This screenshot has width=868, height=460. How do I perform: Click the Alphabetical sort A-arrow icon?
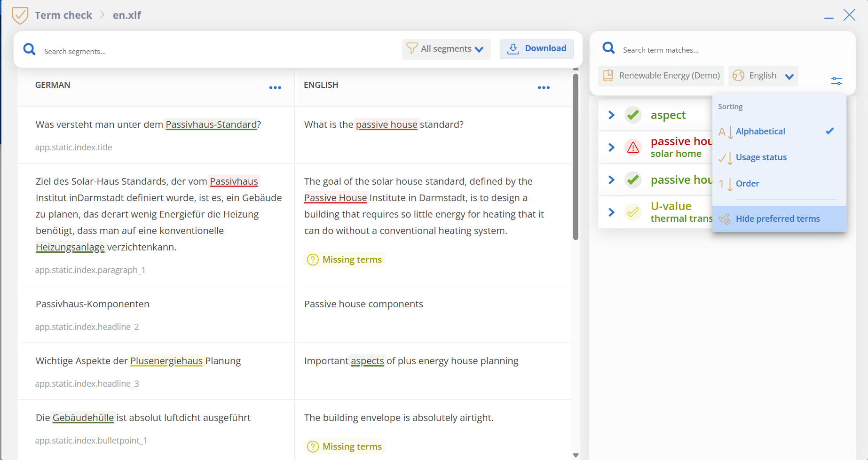726,132
